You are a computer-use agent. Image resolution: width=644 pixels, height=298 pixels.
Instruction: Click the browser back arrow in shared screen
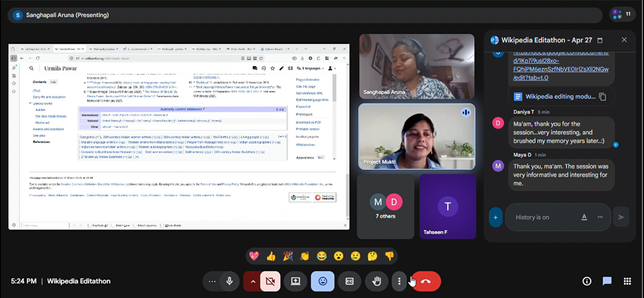[22, 58]
